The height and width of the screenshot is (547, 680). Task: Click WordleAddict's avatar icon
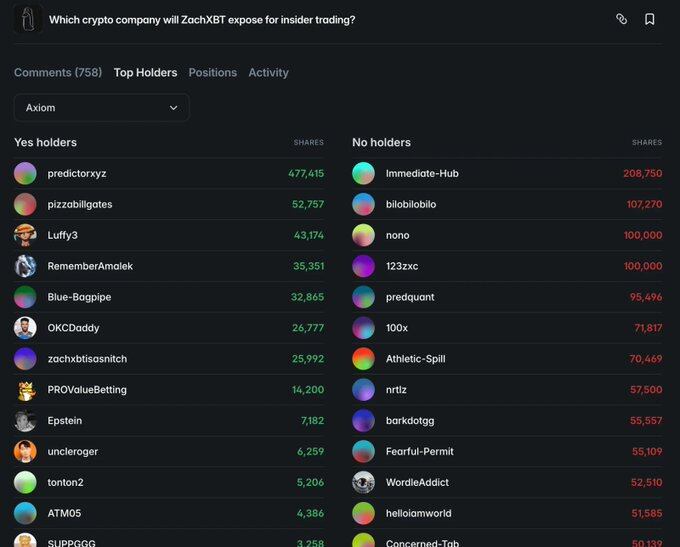[363, 483]
